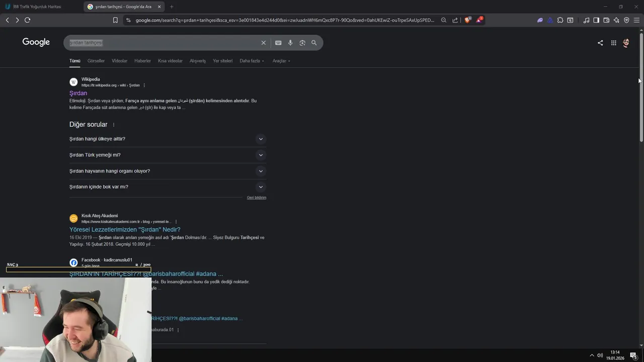
Task: Open the Şırdan Wikipedia result link
Action: (78, 93)
